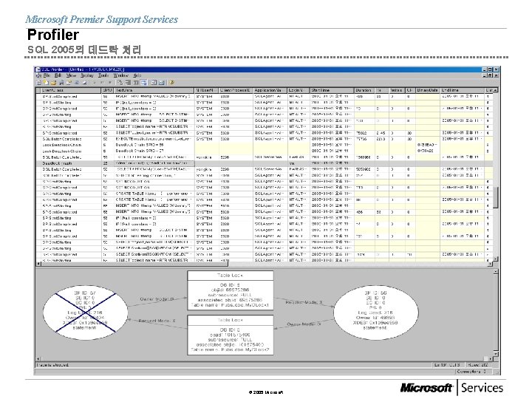
Task: Select the highlighted Deadlock graph event row
Action: [263, 163]
